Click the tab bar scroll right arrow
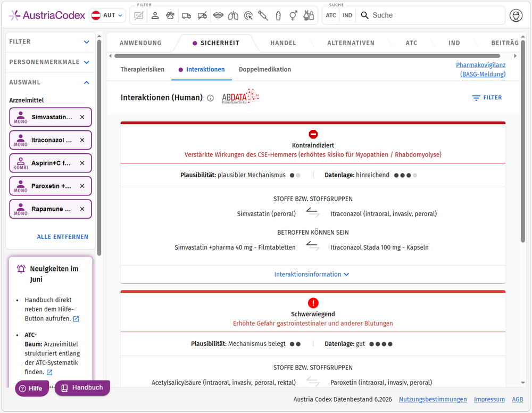Screen dimensions: 532x413 [516, 56]
